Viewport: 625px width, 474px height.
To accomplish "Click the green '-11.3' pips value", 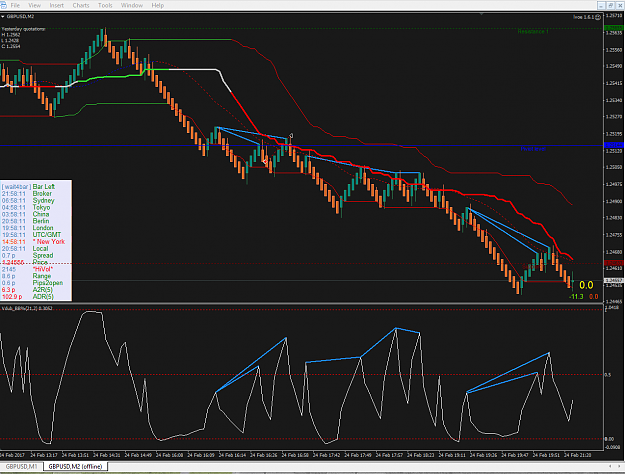I will click(576, 297).
